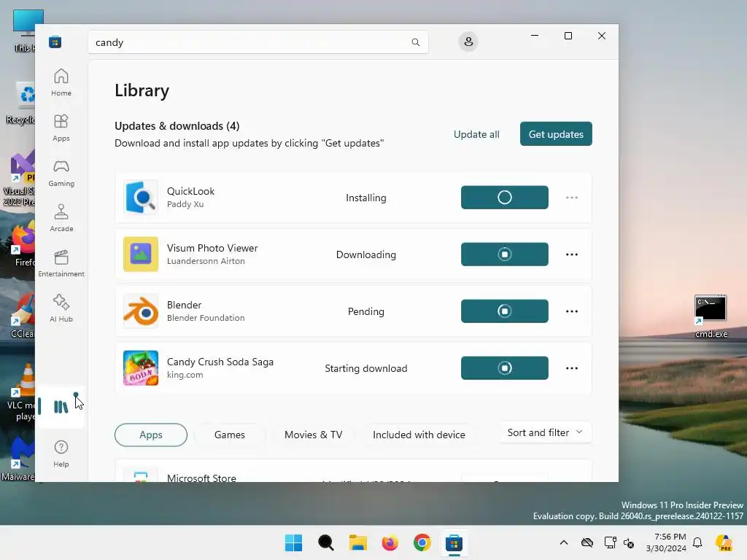Open the notification bell in the taskbar

point(697,542)
